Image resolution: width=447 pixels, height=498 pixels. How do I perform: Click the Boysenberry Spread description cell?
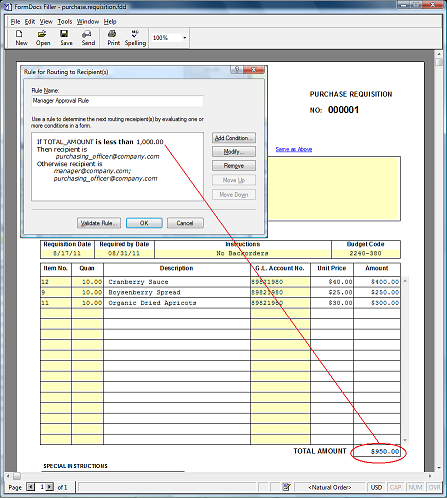tap(177, 292)
